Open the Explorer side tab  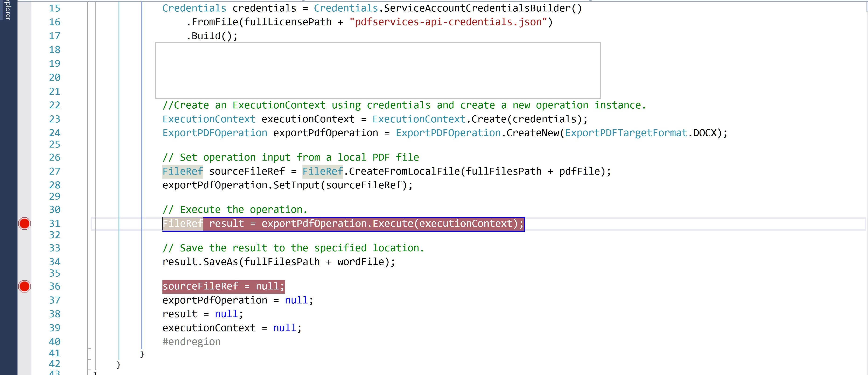pos(8,10)
